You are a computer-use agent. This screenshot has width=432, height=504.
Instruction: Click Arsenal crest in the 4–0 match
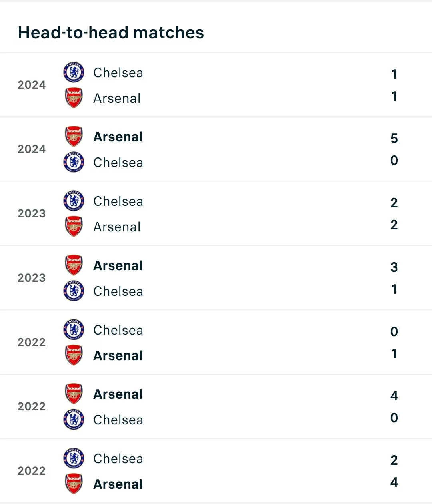(74, 394)
